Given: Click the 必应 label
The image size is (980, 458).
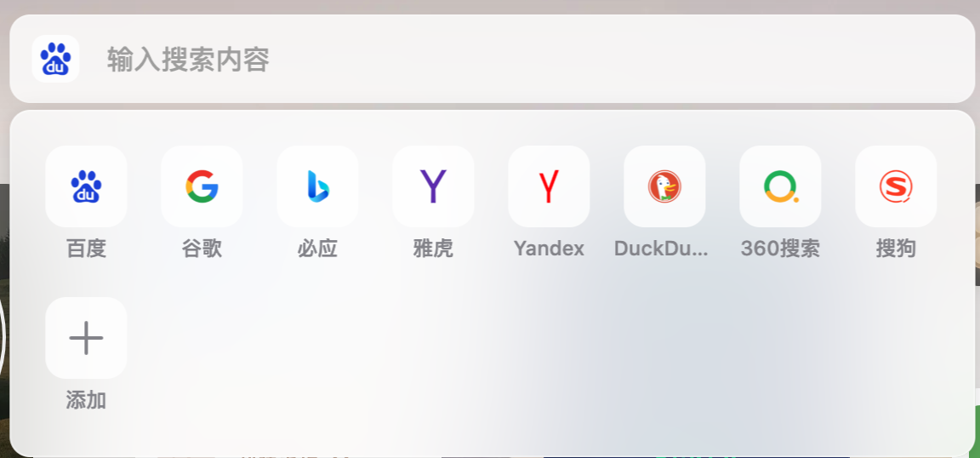Looking at the screenshot, I should 317,249.
